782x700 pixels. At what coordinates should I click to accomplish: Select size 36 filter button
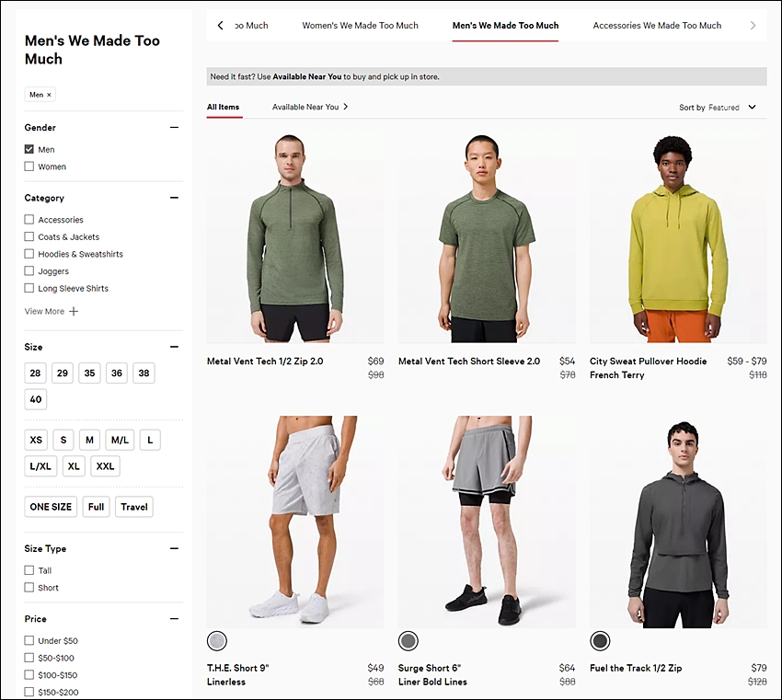[117, 373]
